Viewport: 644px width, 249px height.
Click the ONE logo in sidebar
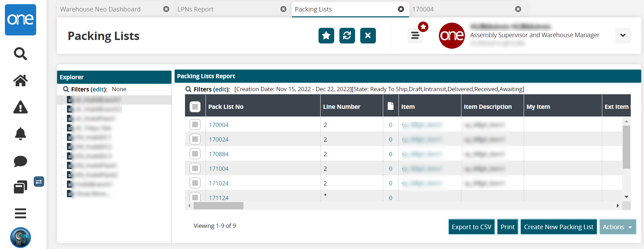(x=21, y=20)
